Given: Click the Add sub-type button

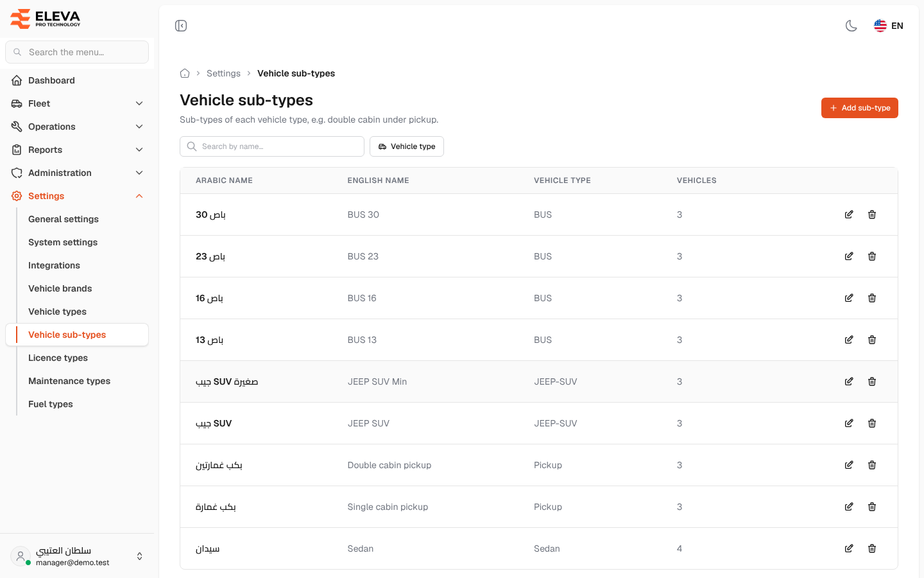Looking at the screenshot, I should pos(860,108).
